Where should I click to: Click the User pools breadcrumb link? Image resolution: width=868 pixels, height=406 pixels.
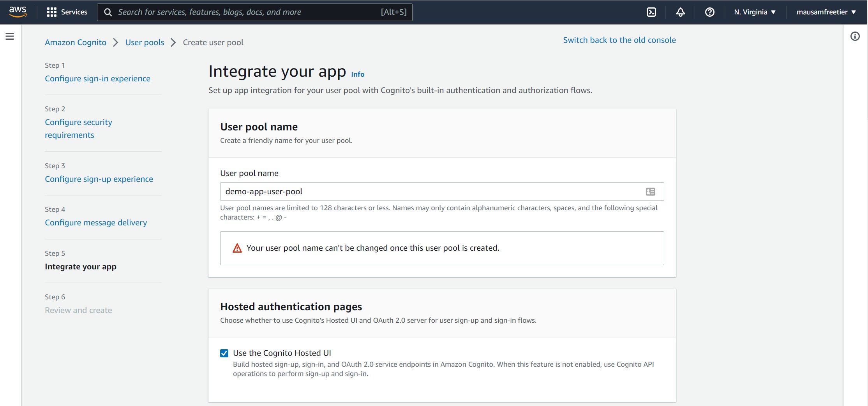(145, 42)
